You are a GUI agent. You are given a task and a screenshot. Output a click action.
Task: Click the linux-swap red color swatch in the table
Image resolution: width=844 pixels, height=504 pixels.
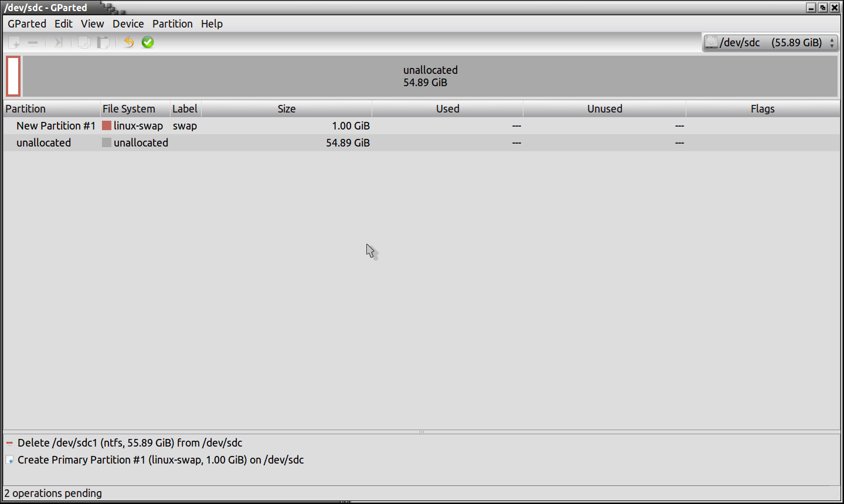tap(107, 125)
